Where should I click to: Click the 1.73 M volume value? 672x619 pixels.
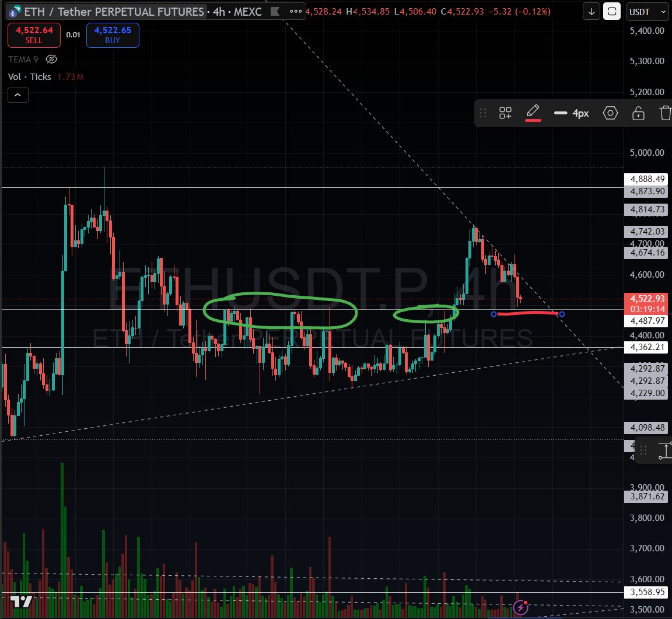coord(70,77)
